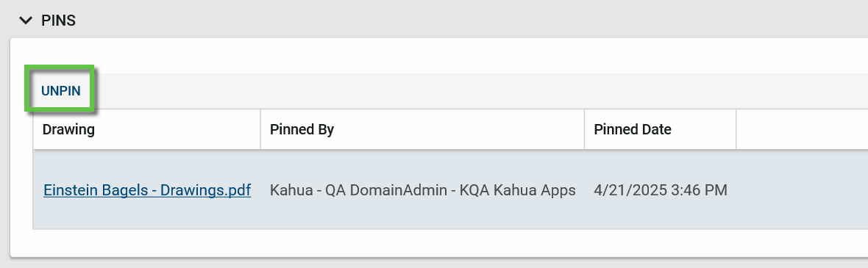Select the Kahua - QA DomainAdmin cell
The width and height of the screenshot is (868, 268).
pyautogui.click(x=422, y=190)
